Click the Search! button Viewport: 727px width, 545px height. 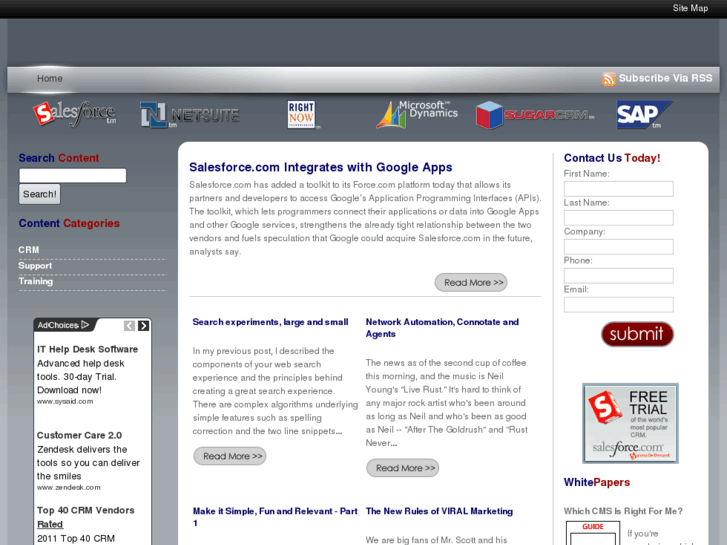[39, 194]
